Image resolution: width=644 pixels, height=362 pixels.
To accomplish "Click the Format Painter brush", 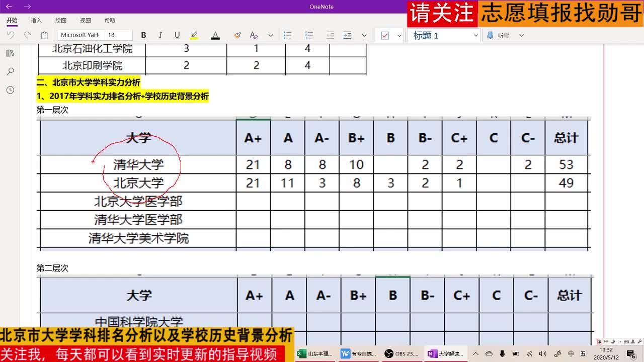I will (237, 35).
